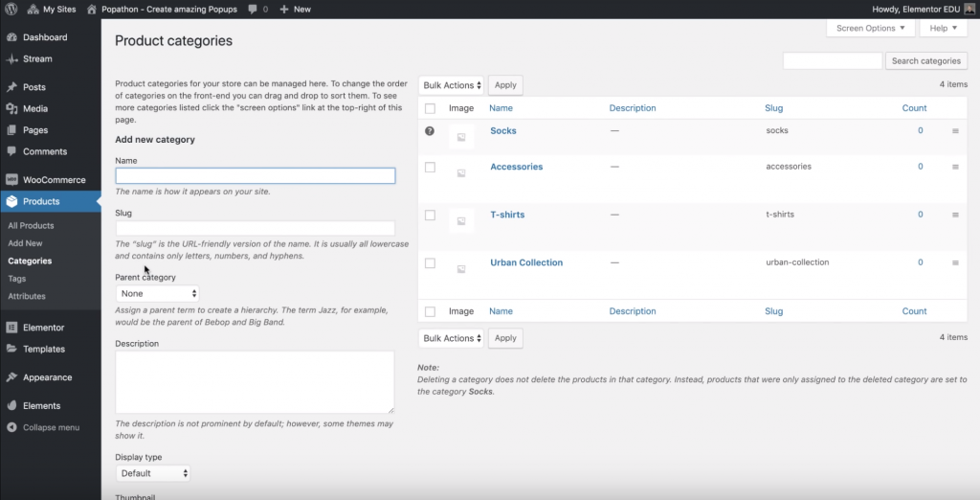Open the Urban Collection category link
The image size is (980, 500).
[x=526, y=262]
